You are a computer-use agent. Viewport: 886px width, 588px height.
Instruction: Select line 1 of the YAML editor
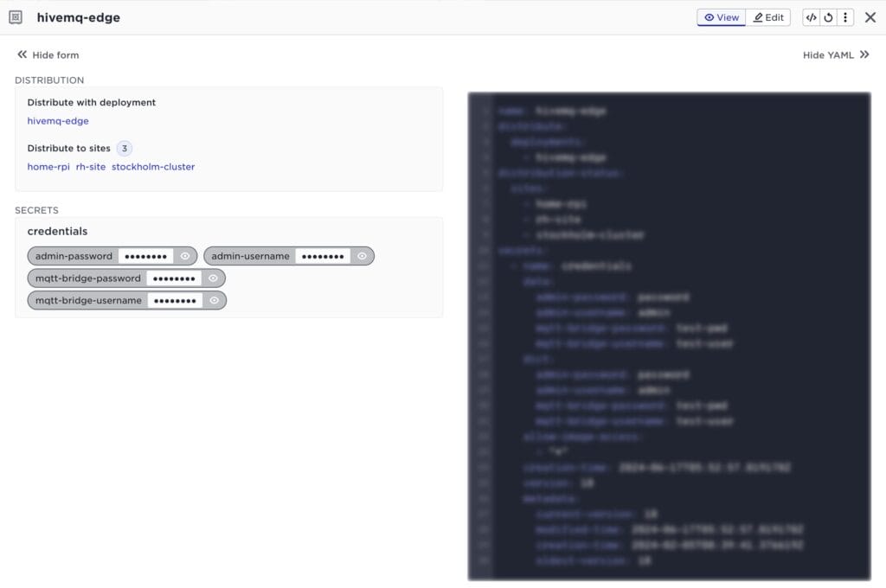(554, 111)
